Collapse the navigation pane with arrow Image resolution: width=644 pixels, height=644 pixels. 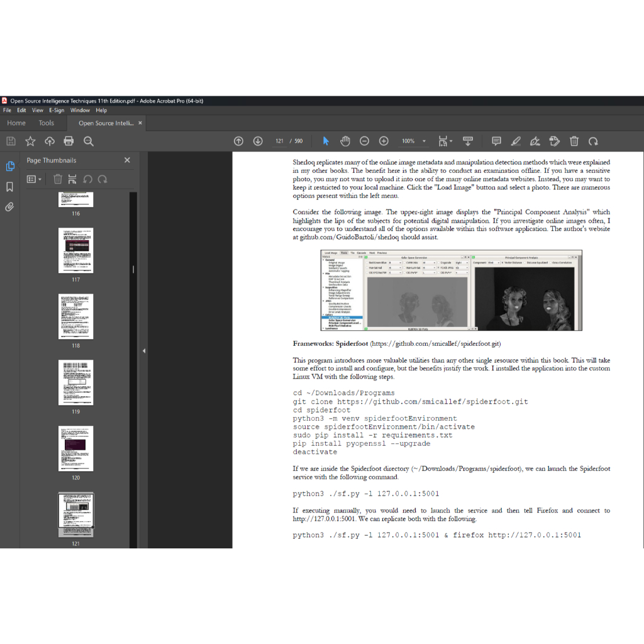pyautogui.click(x=143, y=351)
